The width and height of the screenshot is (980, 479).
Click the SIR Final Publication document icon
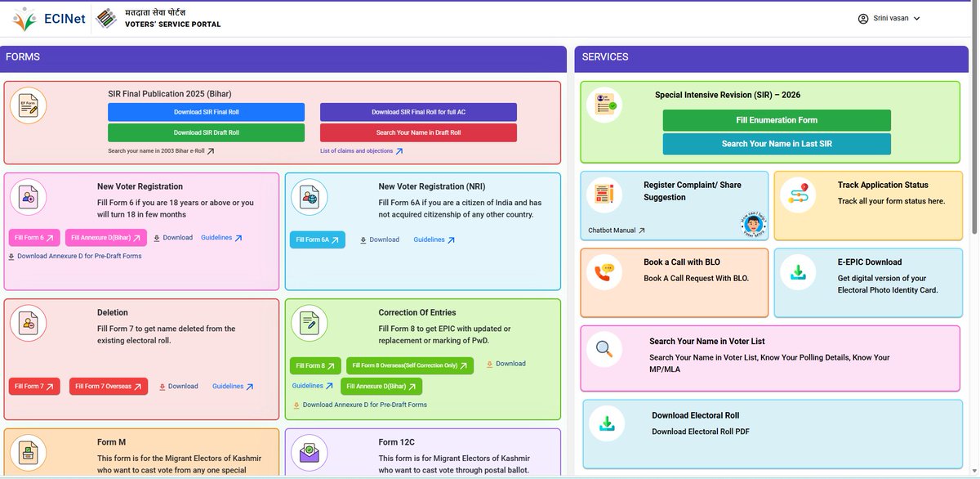tap(28, 105)
